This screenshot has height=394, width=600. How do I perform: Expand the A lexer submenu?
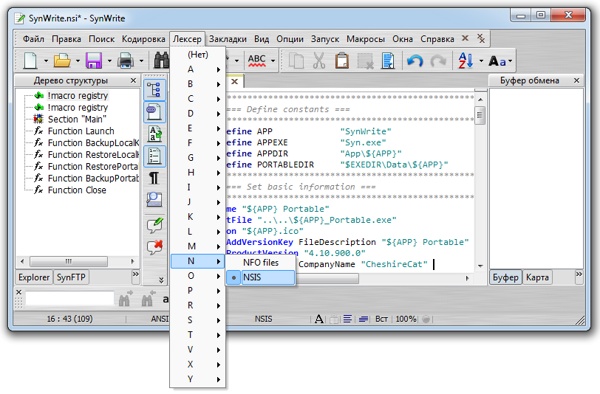(x=198, y=69)
